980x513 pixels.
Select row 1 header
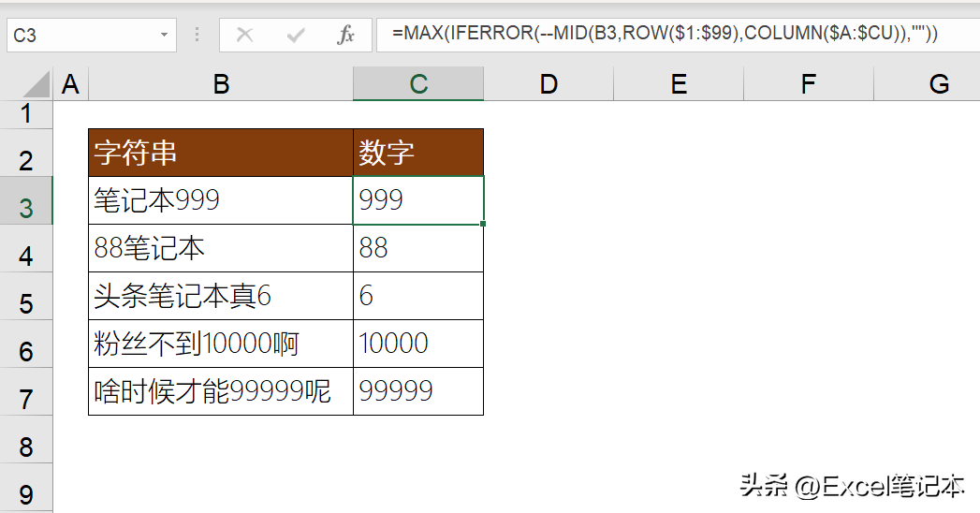25,114
